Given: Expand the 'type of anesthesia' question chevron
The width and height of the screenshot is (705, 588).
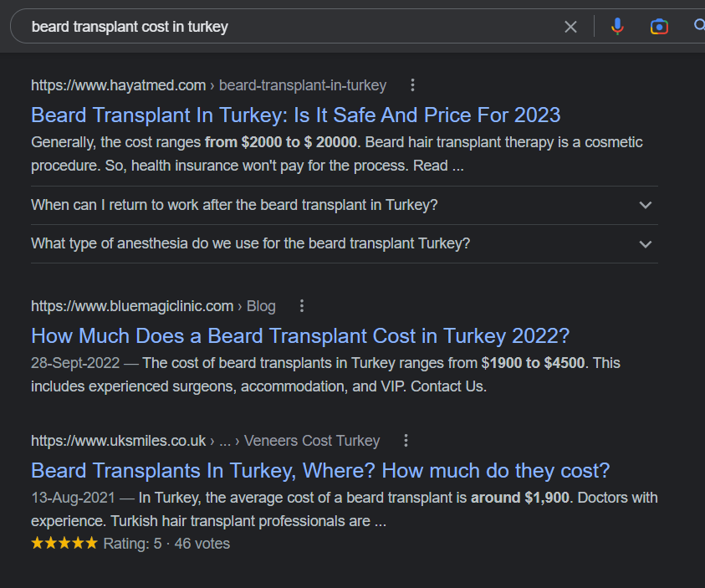Looking at the screenshot, I should (x=645, y=244).
